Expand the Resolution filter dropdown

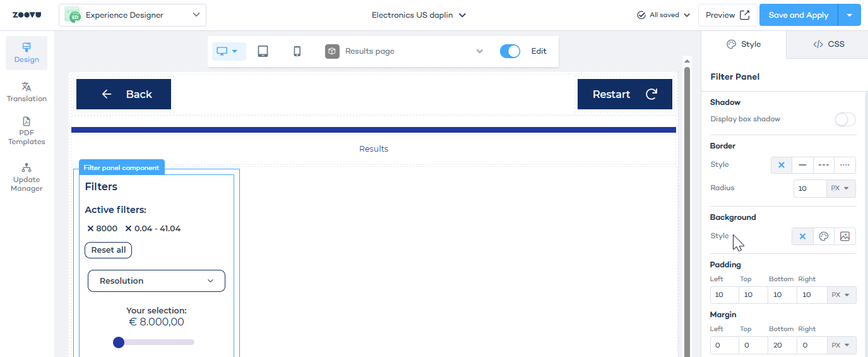(156, 281)
